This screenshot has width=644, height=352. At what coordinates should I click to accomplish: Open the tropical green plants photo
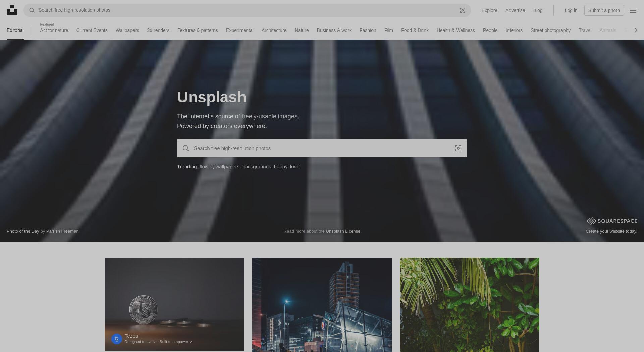coord(470,305)
